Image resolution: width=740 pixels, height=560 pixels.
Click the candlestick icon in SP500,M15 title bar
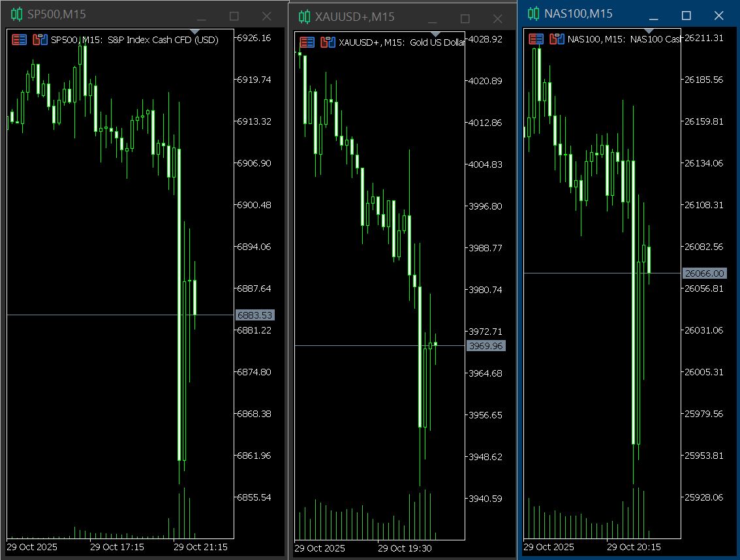coord(16,14)
